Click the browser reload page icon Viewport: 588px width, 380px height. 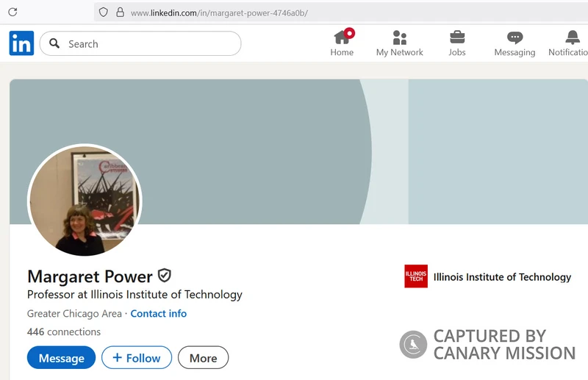pyautogui.click(x=12, y=12)
